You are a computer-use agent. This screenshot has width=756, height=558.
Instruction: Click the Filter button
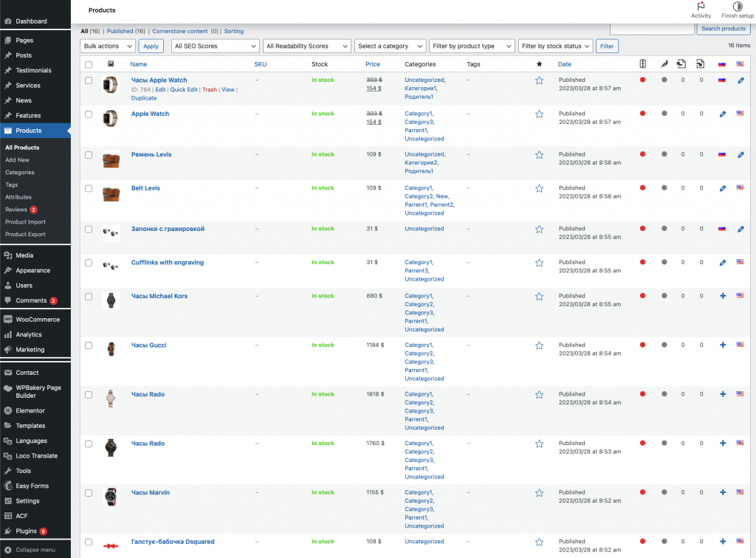click(607, 46)
